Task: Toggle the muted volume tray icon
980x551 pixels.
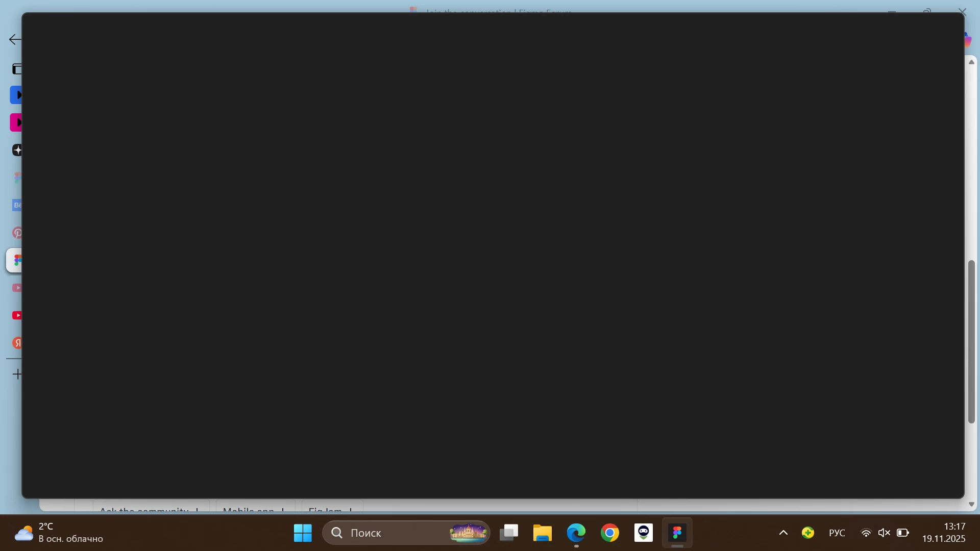Action: (884, 533)
